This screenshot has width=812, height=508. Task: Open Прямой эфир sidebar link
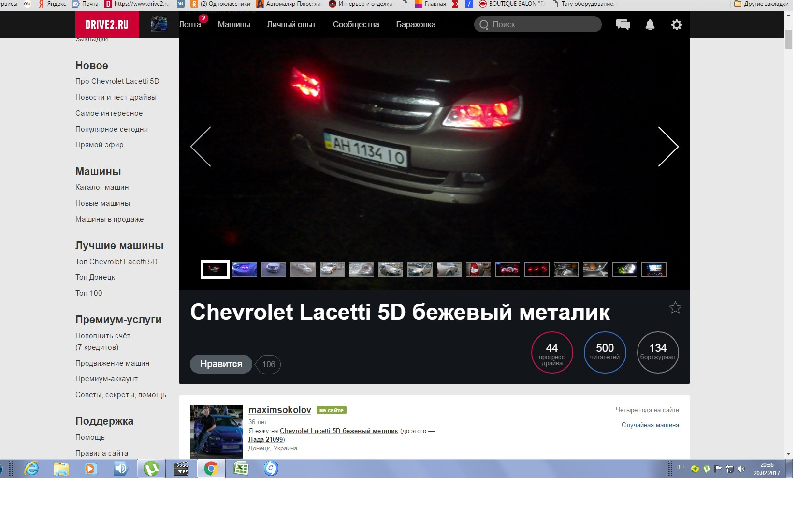(x=100, y=145)
